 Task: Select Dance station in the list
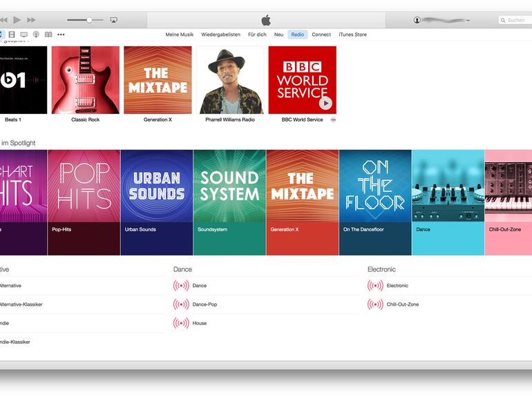click(x=200, y=285)
